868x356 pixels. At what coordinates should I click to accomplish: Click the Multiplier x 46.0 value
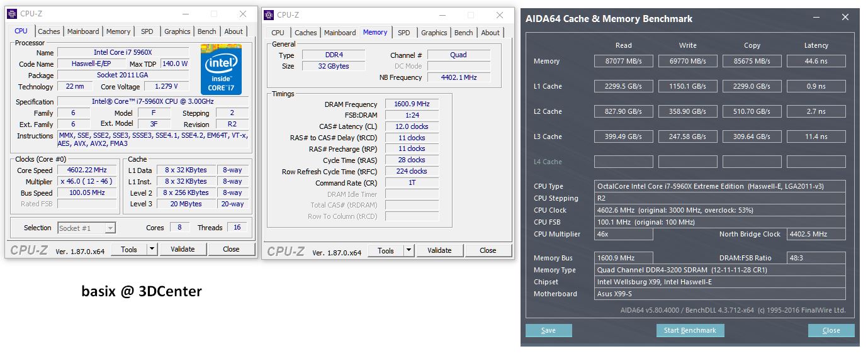point(87,181)
